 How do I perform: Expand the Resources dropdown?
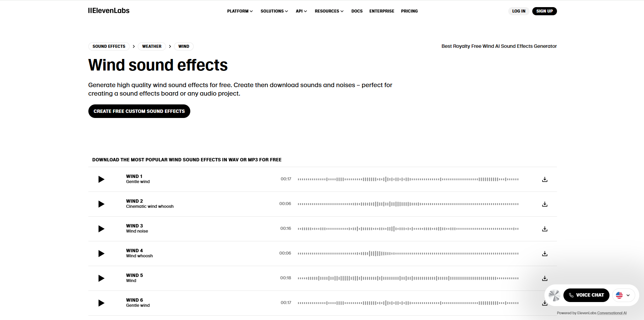[328, 11]
